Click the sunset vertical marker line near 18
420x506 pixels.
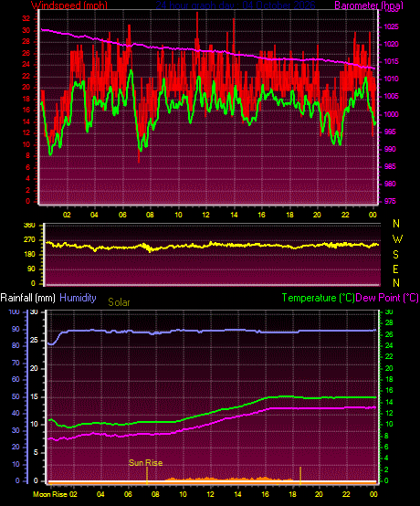tap(300, 475)
